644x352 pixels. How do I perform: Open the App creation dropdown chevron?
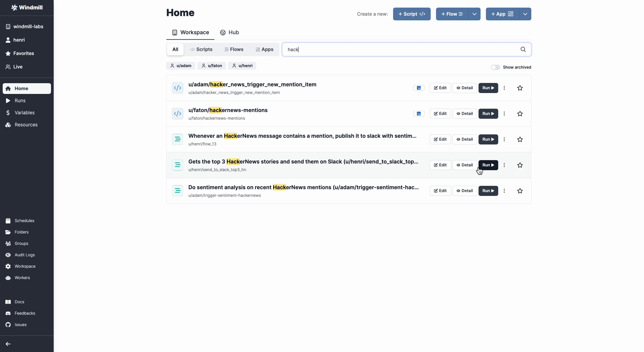(x=525, y=14)
